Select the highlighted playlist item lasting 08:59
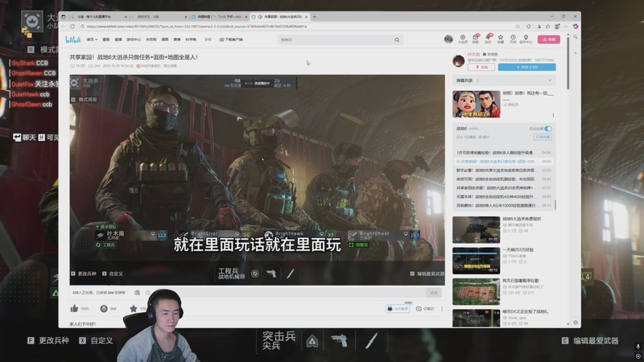This screenshot has height=362, width=644. (504, 162)
